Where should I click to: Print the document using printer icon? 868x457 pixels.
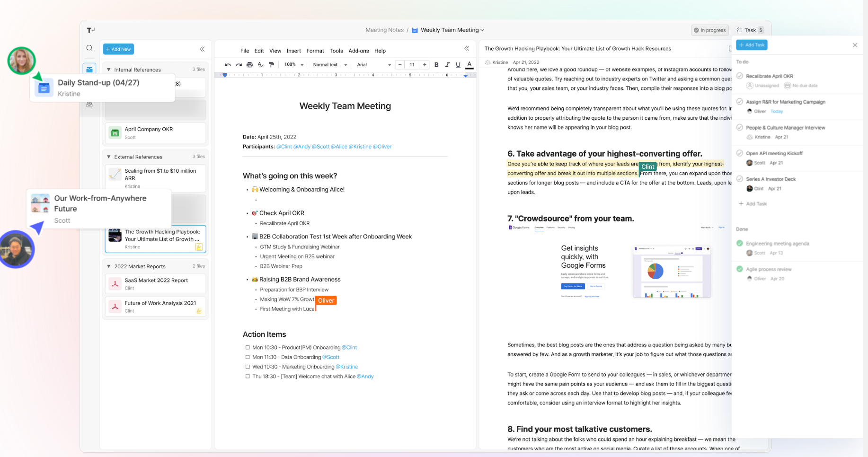[249, 65]
